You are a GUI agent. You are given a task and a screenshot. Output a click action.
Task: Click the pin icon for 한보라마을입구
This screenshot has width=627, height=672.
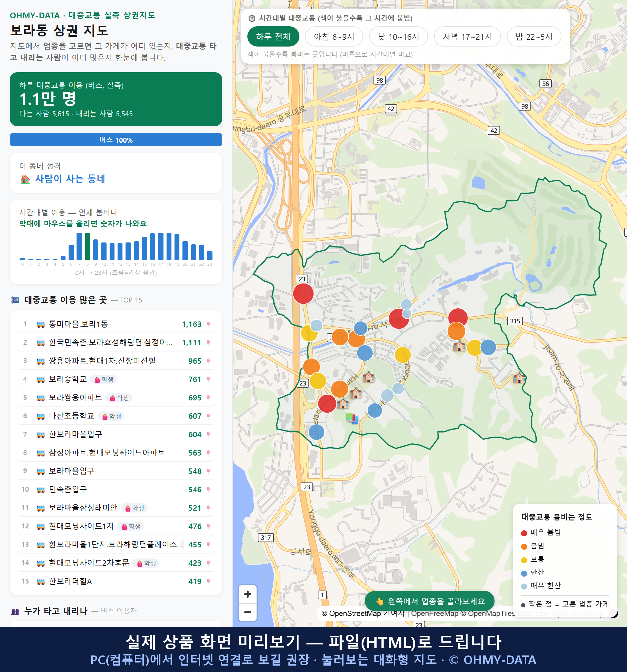[x=208, y=434]
